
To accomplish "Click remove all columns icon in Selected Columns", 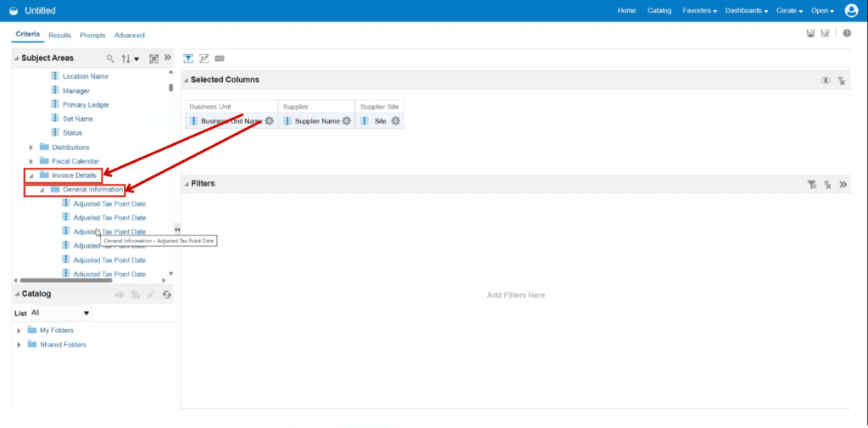I will pyautogui.click(x=842, y=81).
